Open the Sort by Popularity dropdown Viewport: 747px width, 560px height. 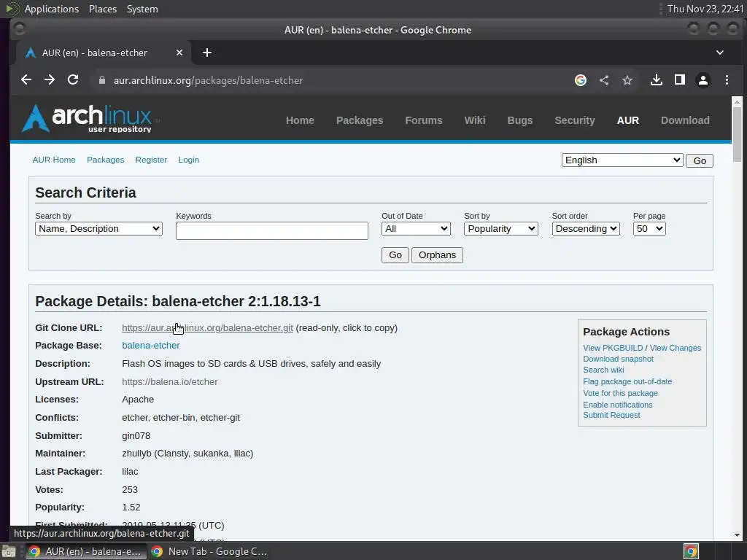coord(500,228)
